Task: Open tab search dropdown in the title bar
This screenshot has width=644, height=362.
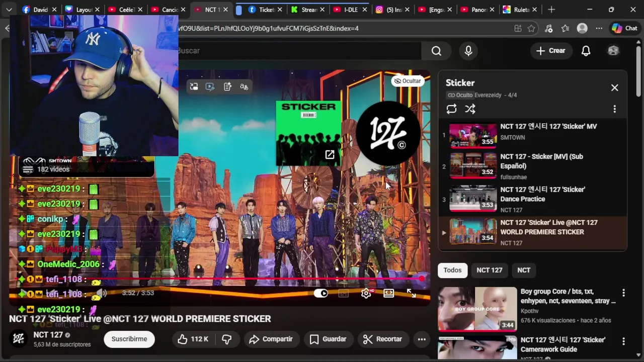Action: (x=9, y=10)
